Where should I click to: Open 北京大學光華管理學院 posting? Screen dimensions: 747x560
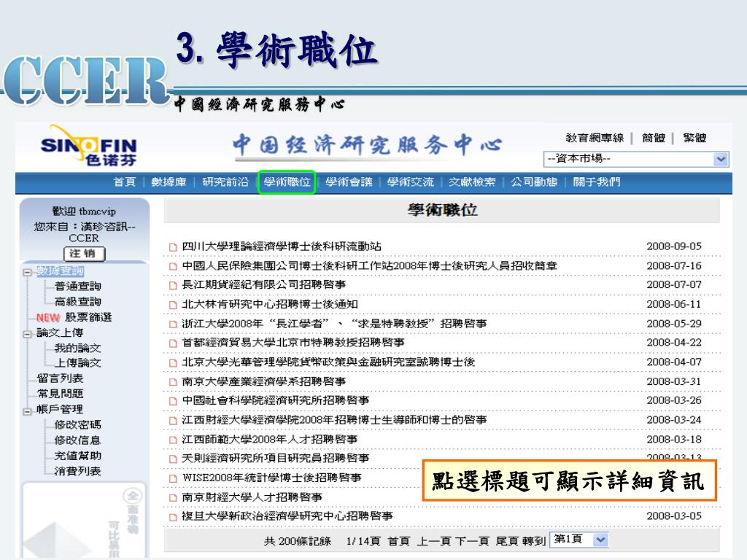pos(328,362)
